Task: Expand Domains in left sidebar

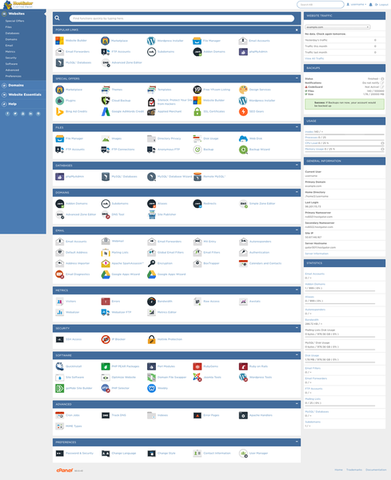Action: click(16, 85)
